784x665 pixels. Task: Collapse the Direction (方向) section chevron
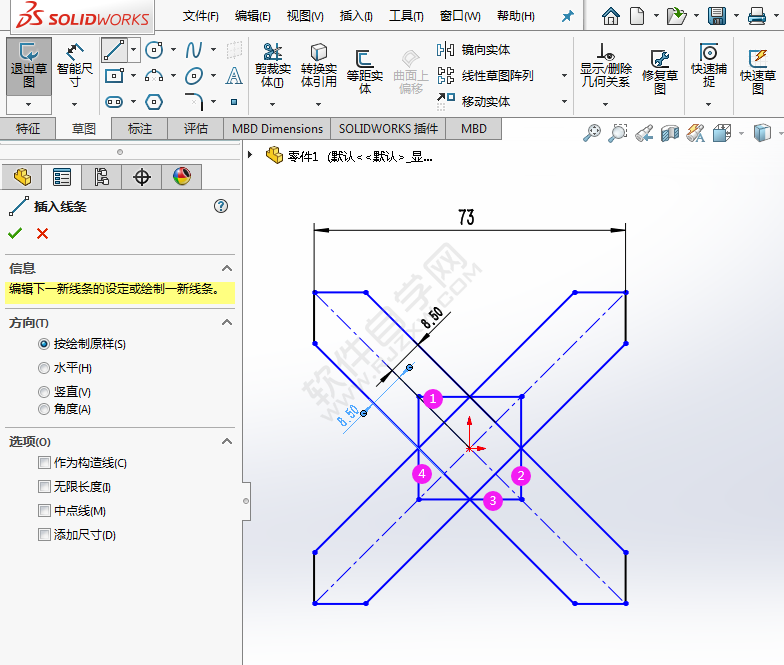(x=227, y=323)
